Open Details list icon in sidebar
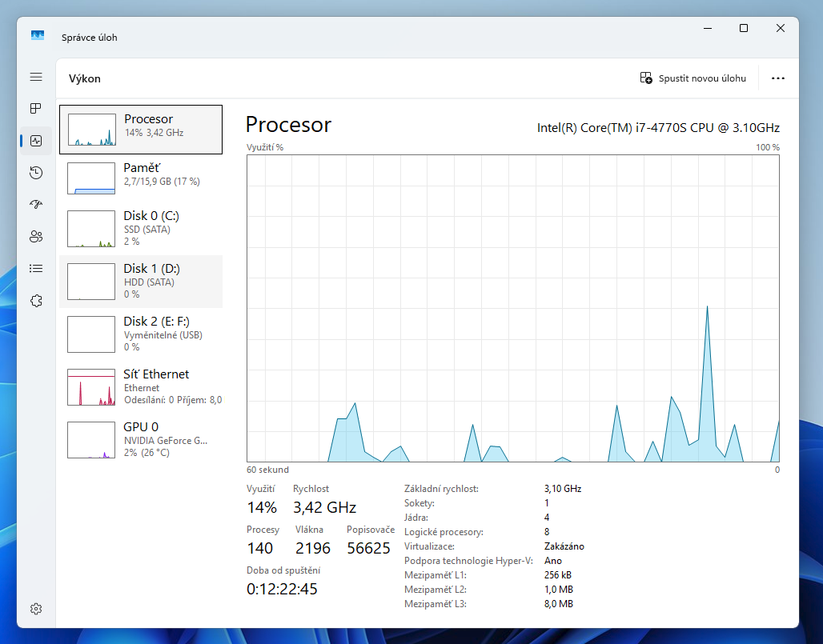Screen dimensions: 823x644 click(36, 269)
